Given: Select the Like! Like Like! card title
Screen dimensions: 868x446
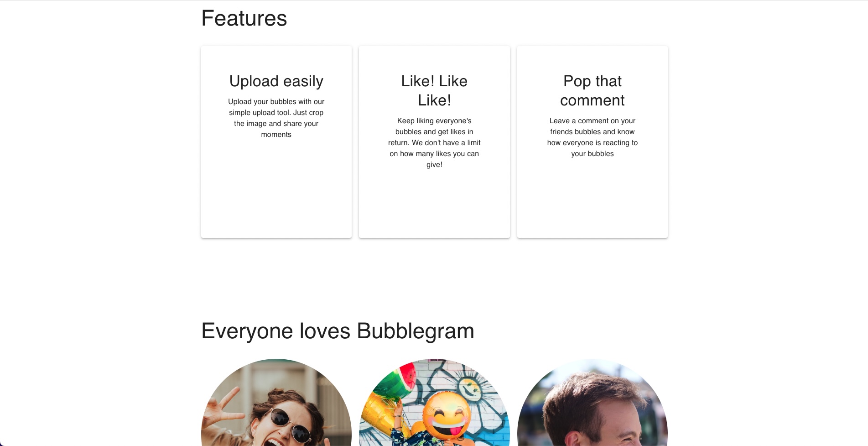Looking at the screenshot, I should pos(434,90).
